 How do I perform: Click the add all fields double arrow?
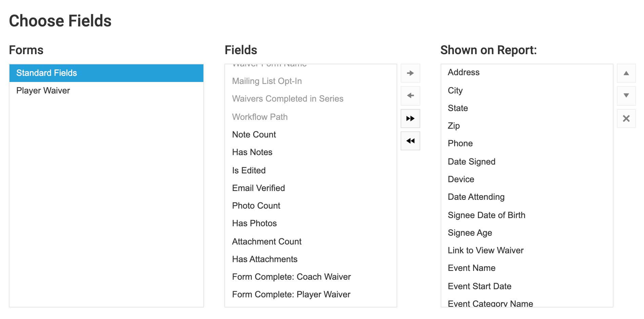pyautogui.click(x=410, y=118)
